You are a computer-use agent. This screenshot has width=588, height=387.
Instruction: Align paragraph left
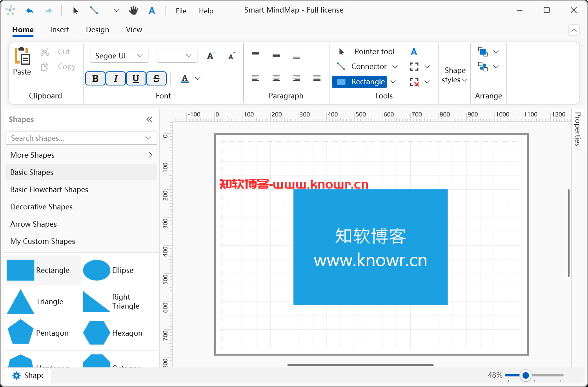click(x=256, y=78)
